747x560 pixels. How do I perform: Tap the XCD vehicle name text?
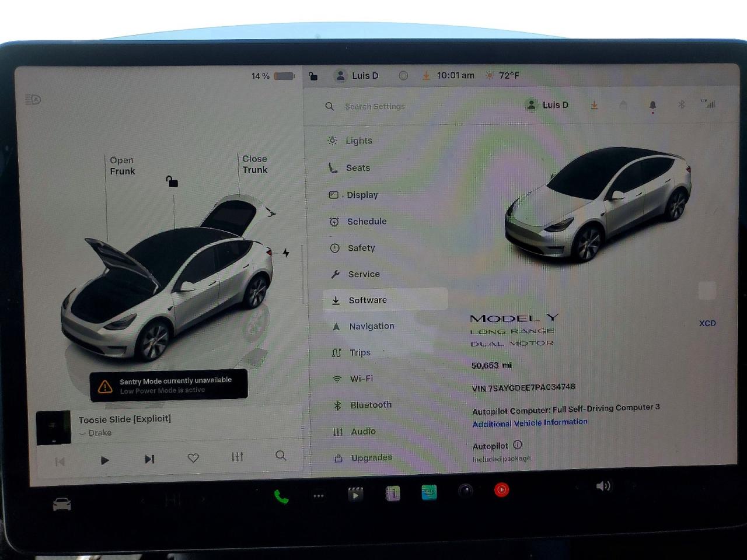click(x=707, y=323)
